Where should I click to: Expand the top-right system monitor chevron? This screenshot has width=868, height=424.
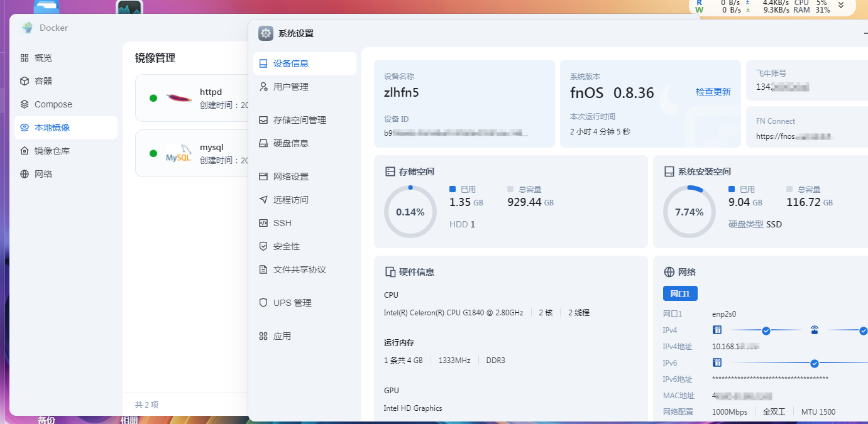(841, 5)
